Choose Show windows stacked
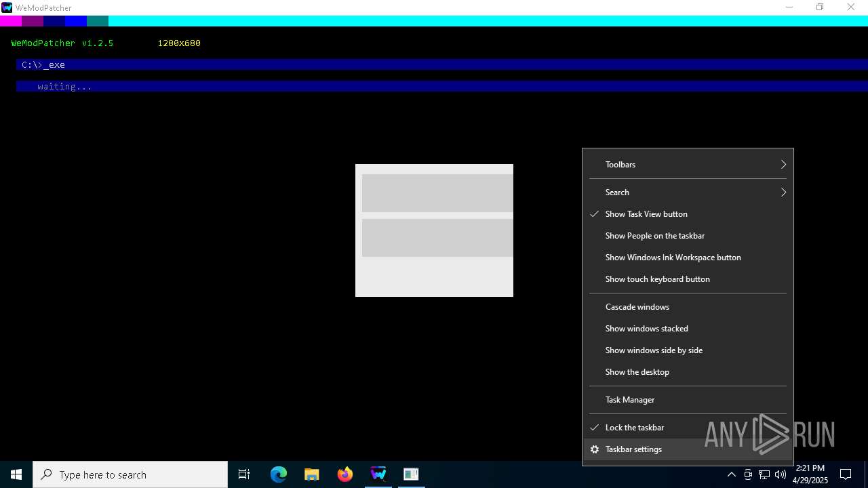Image resolution: width=868 pixels, height=488 pixels. pyautogui.click(x=688, y=329)
